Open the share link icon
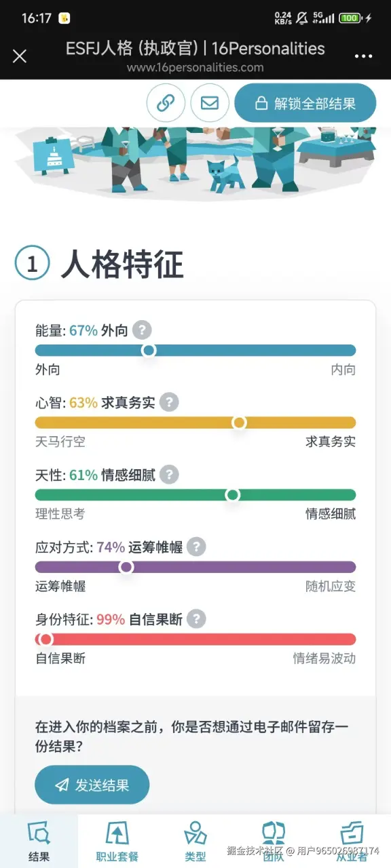 166,102
